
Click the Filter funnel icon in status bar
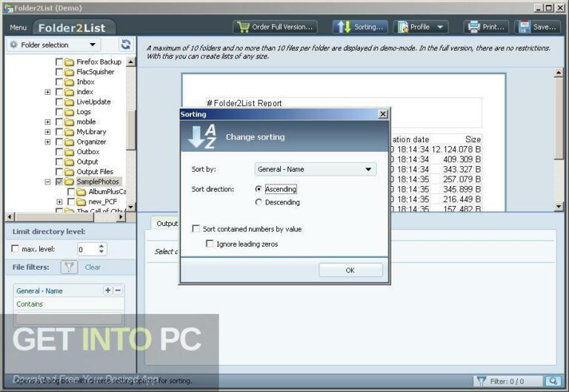(481, 381)
